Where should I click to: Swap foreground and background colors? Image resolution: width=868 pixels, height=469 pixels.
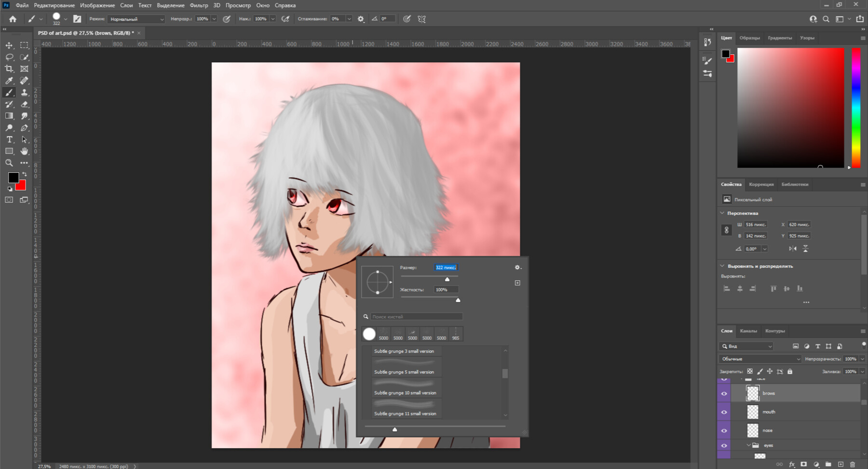tap(24, 174)
